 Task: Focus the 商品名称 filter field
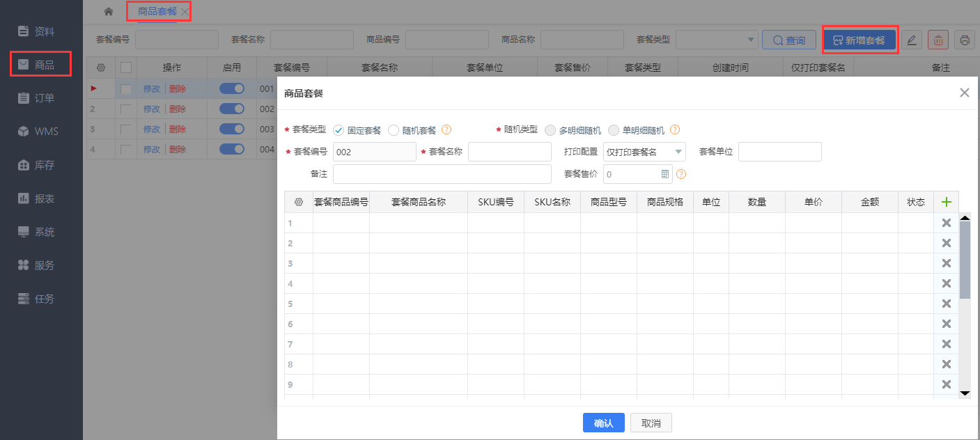click(582, 40)
